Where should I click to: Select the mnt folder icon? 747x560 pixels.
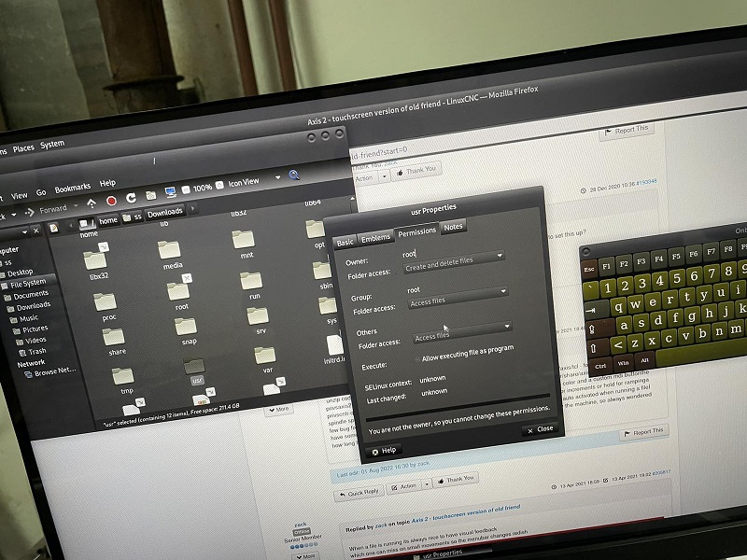244,240
